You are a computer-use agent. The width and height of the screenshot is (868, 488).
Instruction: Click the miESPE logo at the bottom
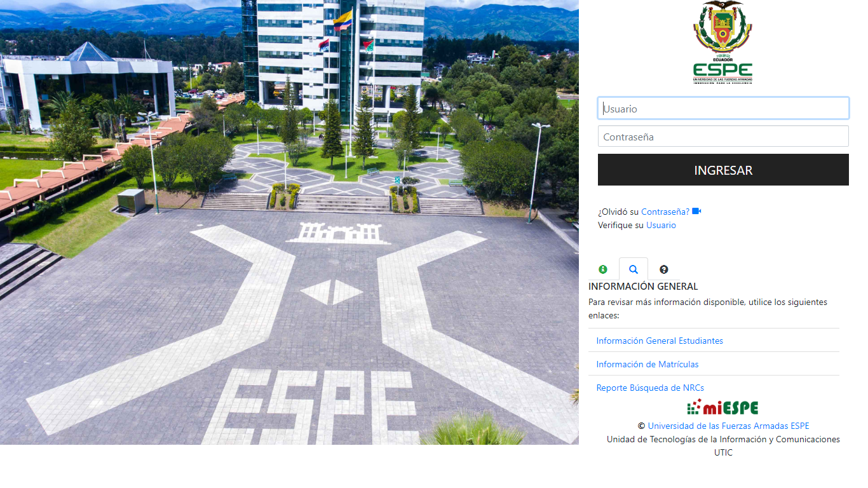723,407
